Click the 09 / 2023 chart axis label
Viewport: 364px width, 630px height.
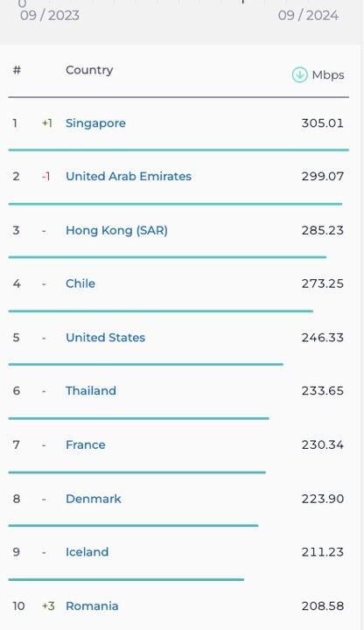click(50, 16)
